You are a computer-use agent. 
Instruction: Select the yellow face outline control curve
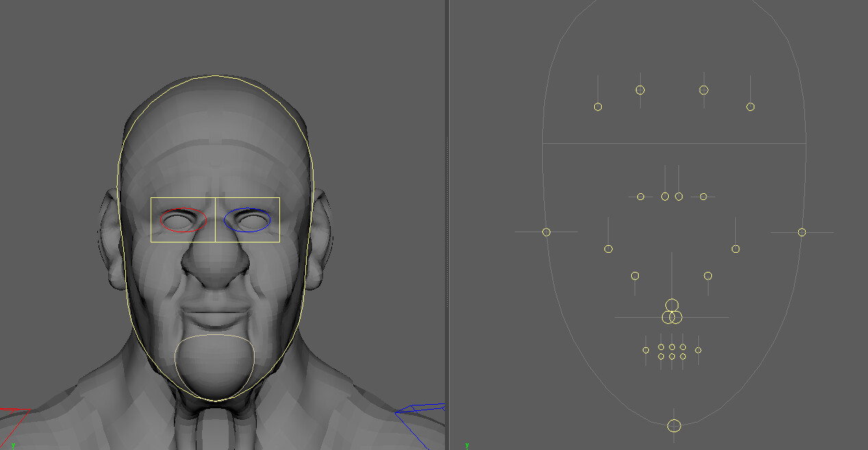tap(216, 75)
